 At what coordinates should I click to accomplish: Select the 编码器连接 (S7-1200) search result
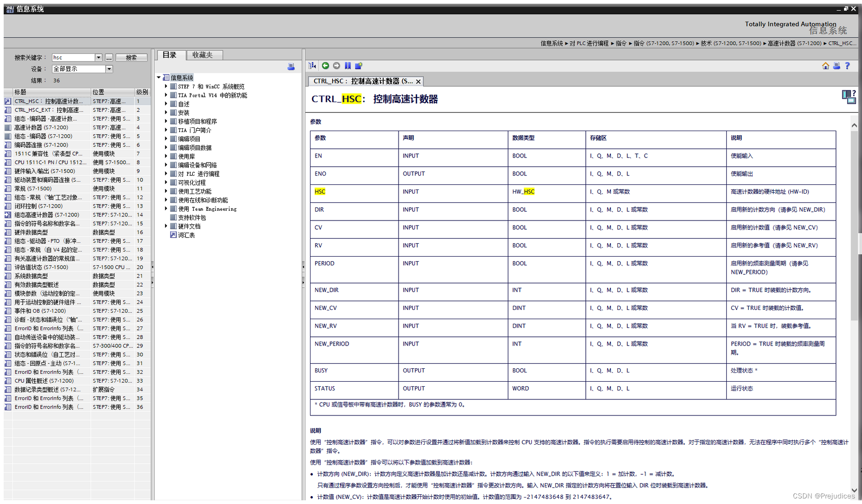tap(77, 145)
